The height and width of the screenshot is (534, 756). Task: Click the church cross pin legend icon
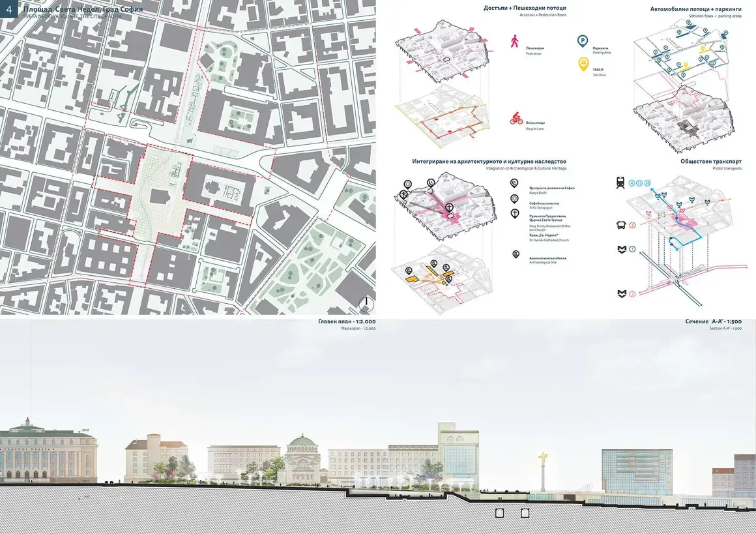point(514,213)
